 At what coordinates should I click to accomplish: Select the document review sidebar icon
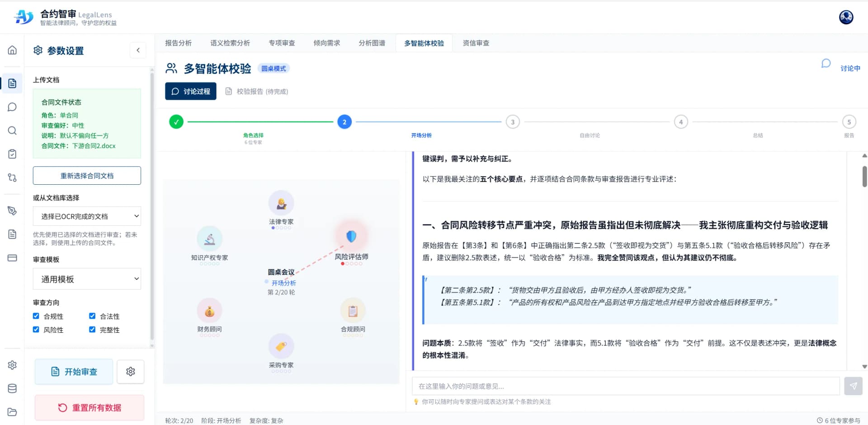click(x=12, y=84)
